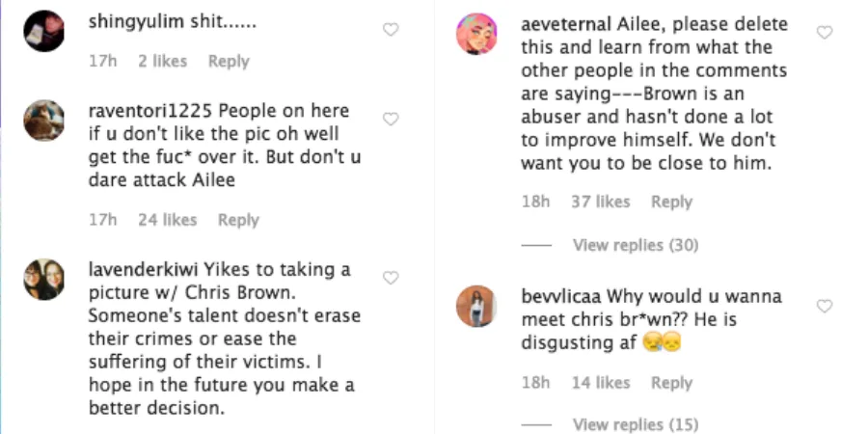Reply to bevvlicaa's comment
The width and height of the screenshot is (868, 434).
coord(671,383)
